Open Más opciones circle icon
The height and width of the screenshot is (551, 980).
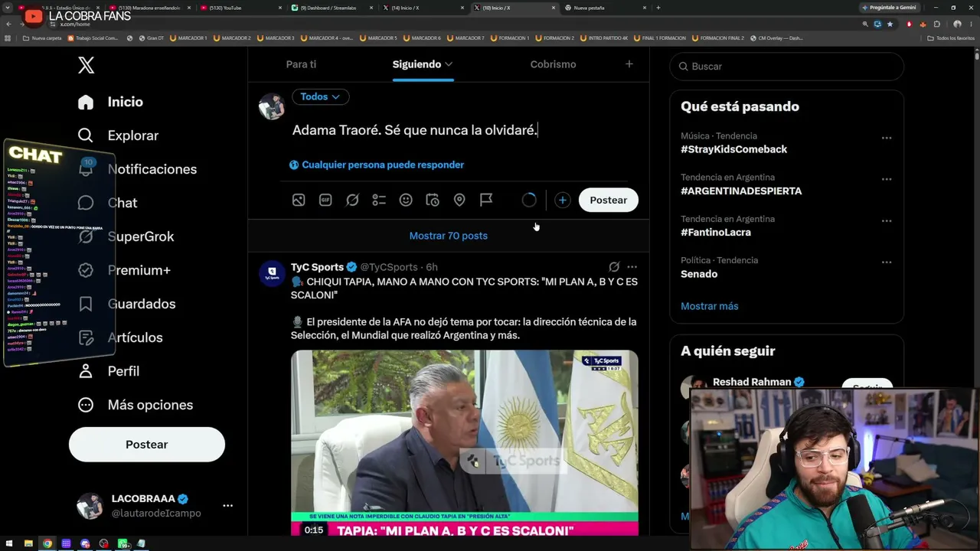[86, 405]
